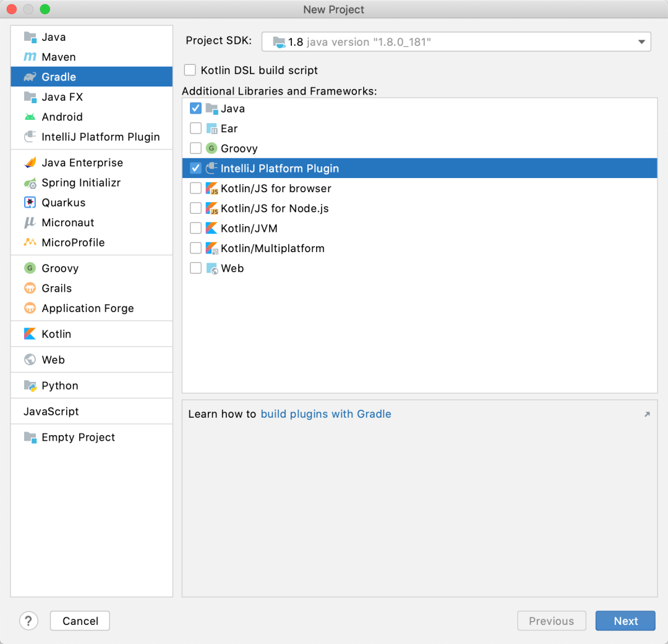Select JavaScript project type

tap(51, 411)
